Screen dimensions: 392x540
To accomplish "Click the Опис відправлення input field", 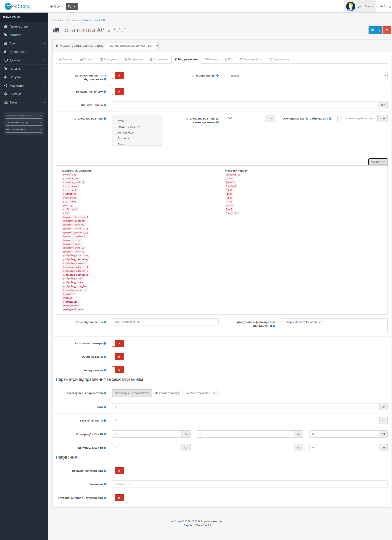I will pos(165,322).
